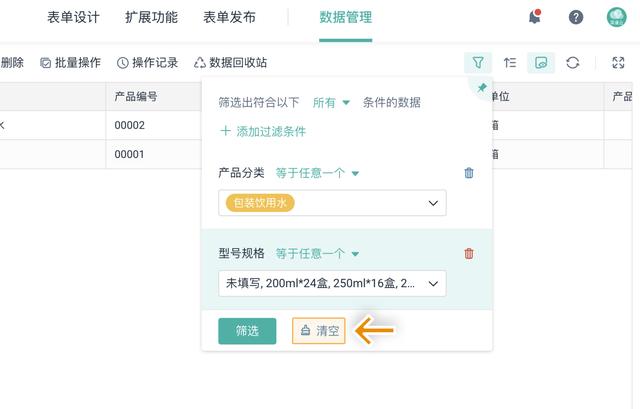The image size is (640, 409).
Task: Switch to 表单发布 tab
Action: pos(229,18)
